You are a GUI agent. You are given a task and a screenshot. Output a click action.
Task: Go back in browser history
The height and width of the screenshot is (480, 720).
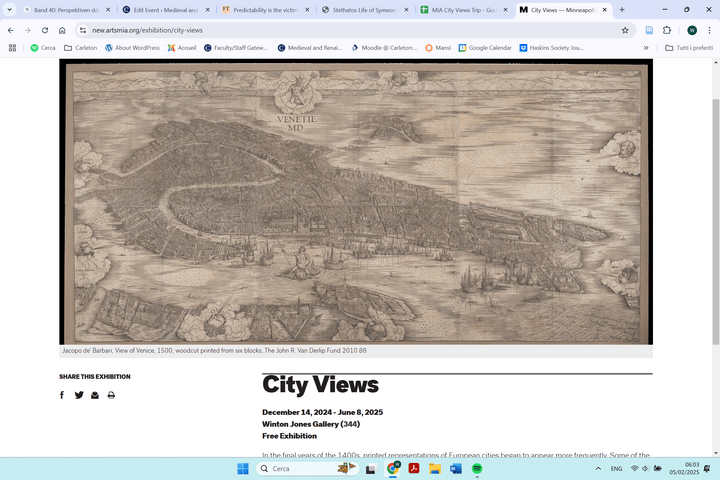pyautogui.click(x=11, y=30)
